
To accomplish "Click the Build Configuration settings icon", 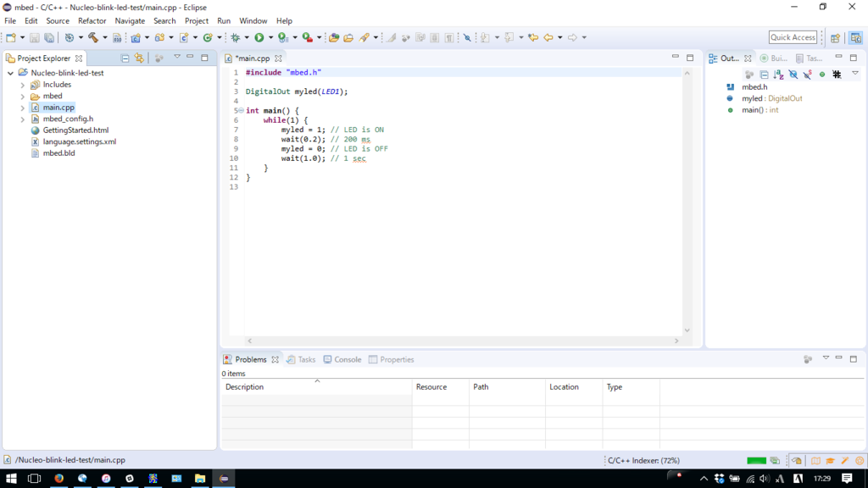I will point(70,37).
